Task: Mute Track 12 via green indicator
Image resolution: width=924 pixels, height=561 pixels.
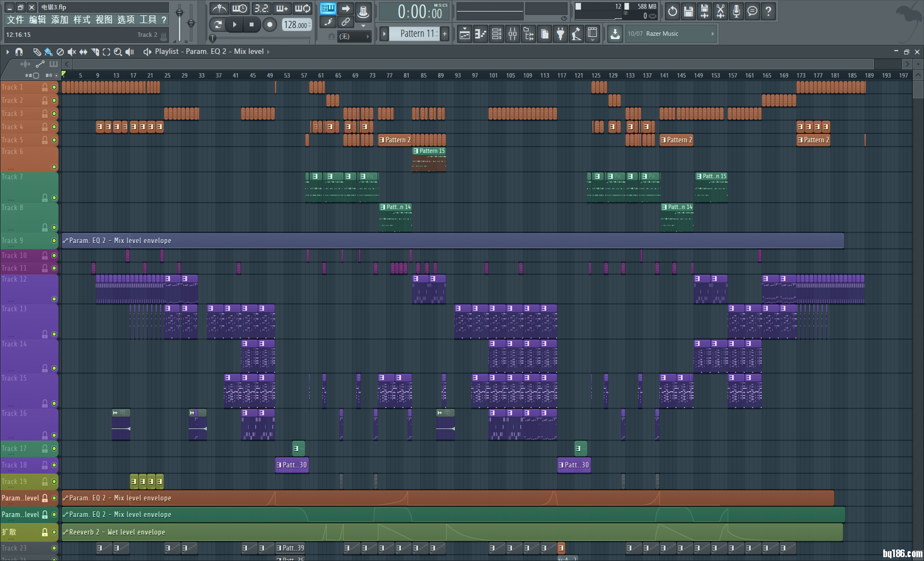Action: tap(54, 299)
